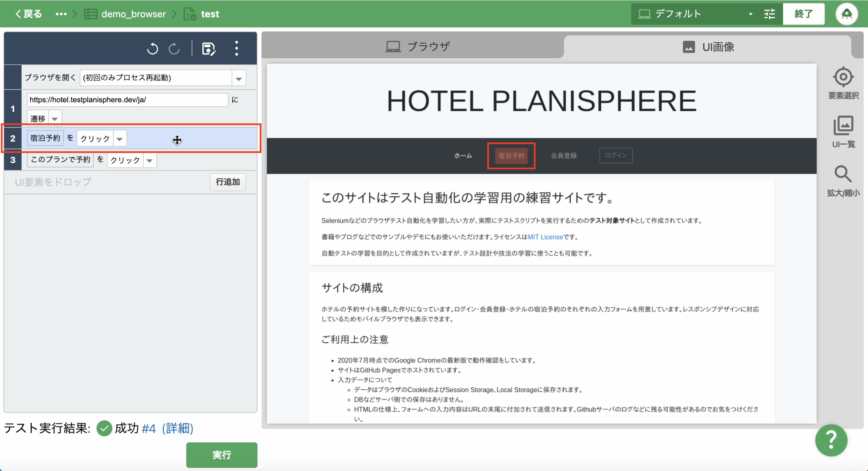This screenshot has width=868, height=471.
Task: Click the green 実行 button
Action: tap(222, 455)
